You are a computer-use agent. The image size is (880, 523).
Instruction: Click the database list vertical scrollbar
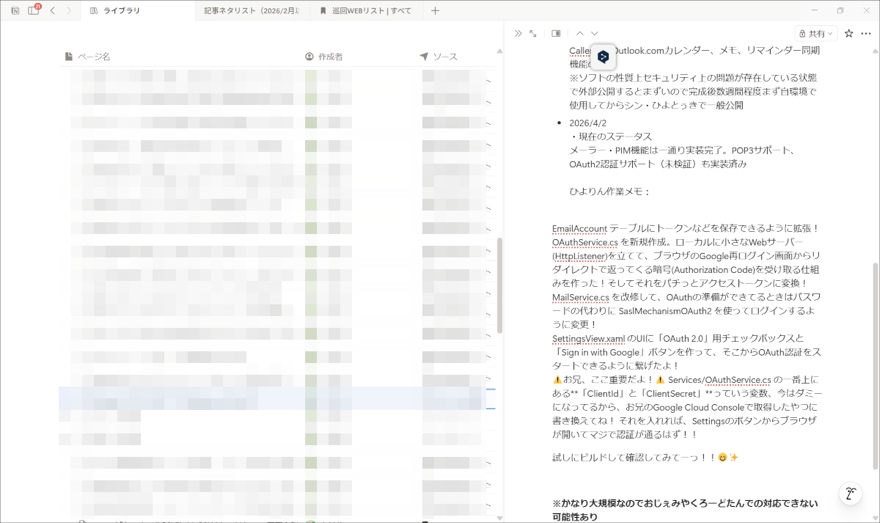[x=499, y=285]
